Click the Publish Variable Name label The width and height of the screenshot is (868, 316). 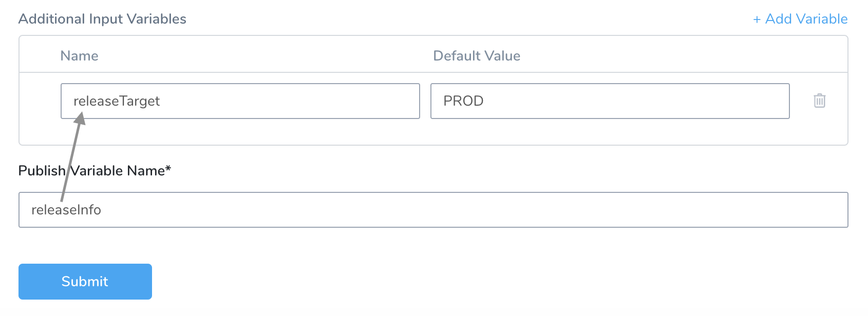[x=95, y=171]
